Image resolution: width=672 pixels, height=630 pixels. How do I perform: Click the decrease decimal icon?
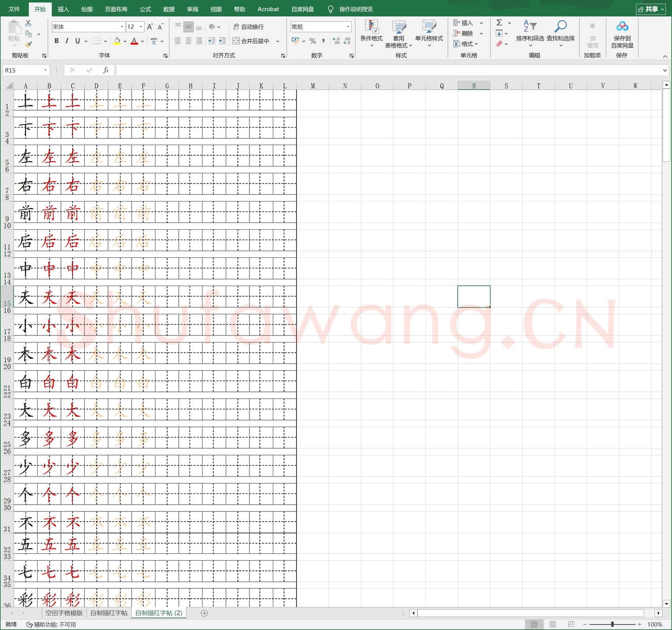[347, 41]
